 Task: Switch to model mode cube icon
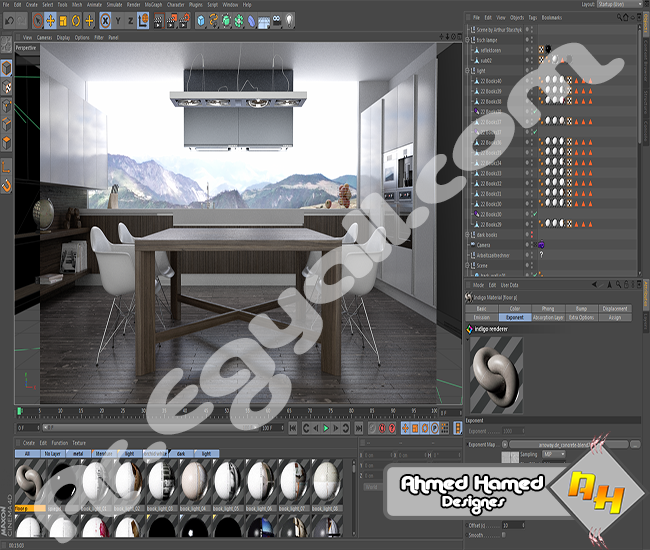click(7, 68)
